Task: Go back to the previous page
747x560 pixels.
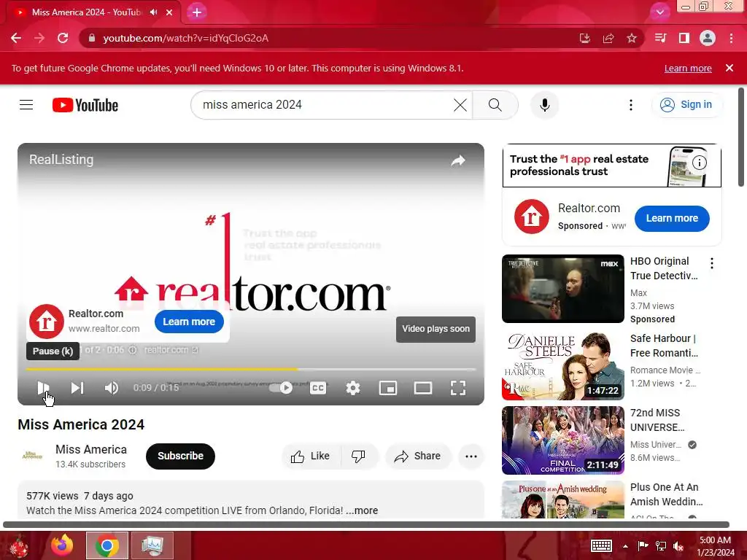Action: pos(16,38)
